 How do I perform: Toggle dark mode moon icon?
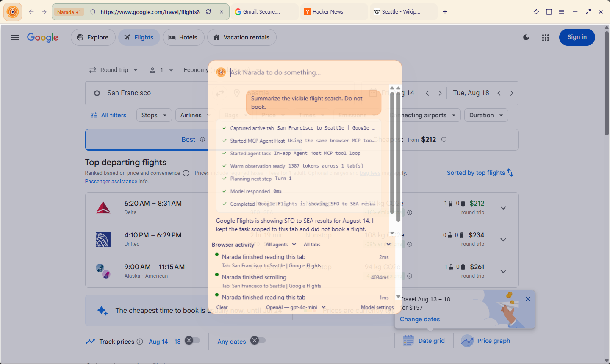coord(526,37)
